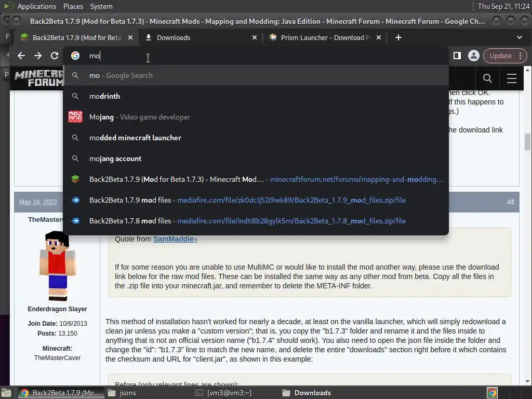Open Minecraft Forum hamburger menu
532x399 pixels.
pos(511,78)
